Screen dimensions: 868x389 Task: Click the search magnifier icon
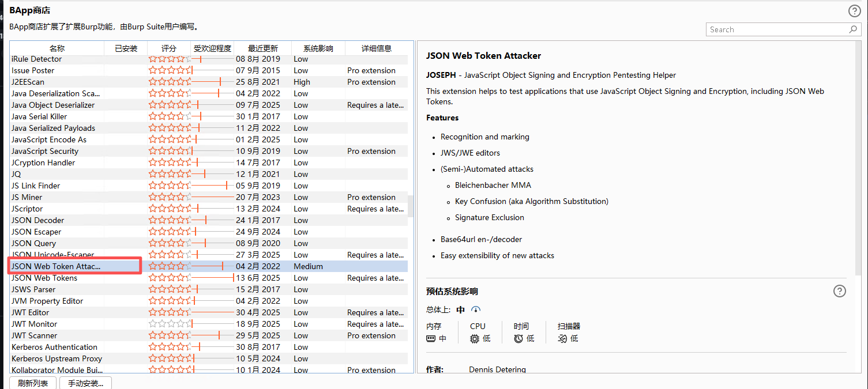point(853,29)
